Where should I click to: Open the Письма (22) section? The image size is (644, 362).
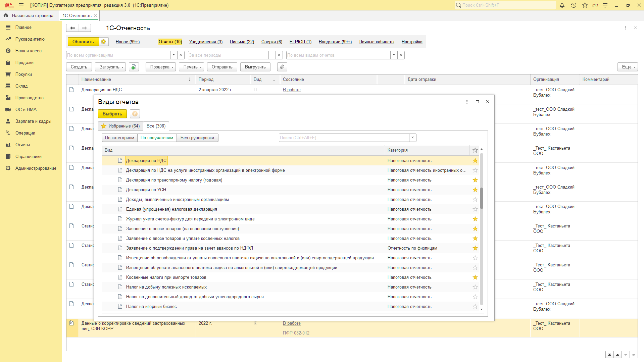click(242, 42)
